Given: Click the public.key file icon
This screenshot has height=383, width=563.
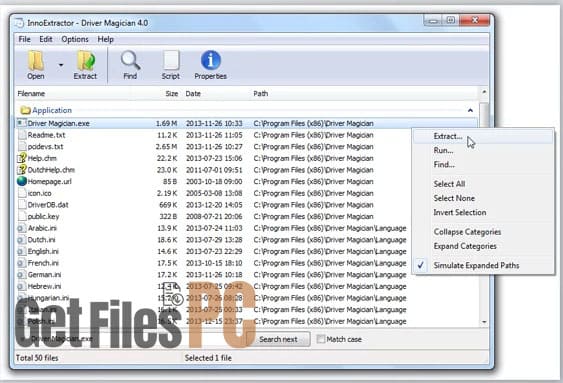Looking at the screenshot, I should click(22, 216).
